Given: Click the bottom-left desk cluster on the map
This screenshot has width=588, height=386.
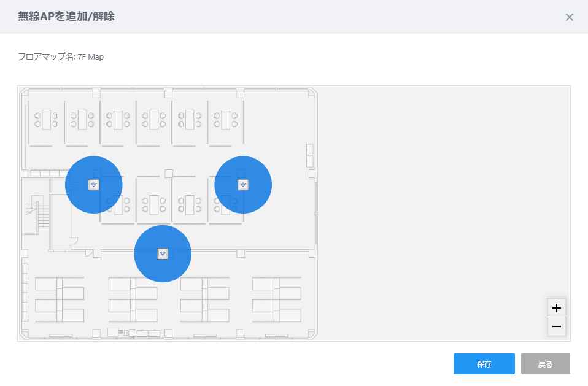Looking at the screenshot, I should click(60, 300).
